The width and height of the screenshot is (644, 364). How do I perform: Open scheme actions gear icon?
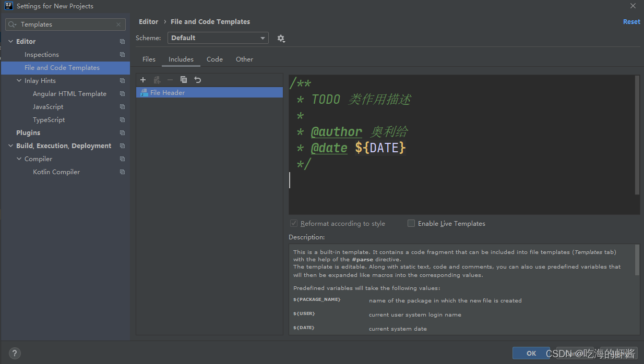281,38
